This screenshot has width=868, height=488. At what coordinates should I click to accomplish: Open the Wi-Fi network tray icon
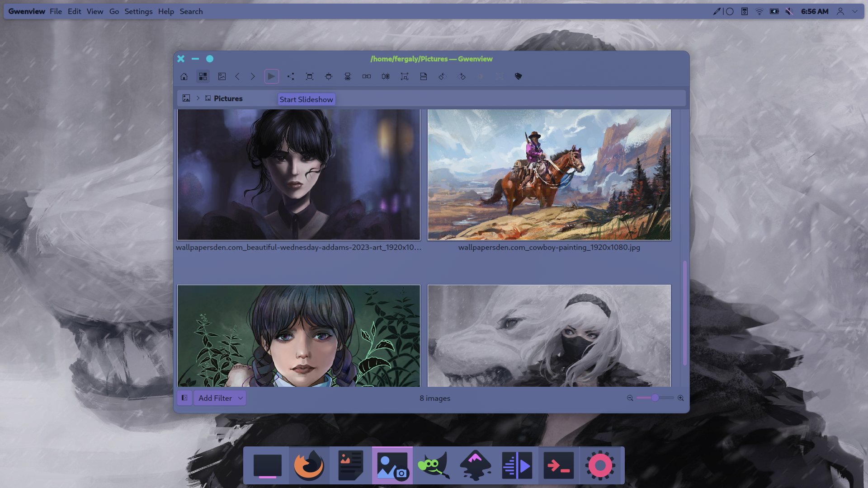pos(759,11)
